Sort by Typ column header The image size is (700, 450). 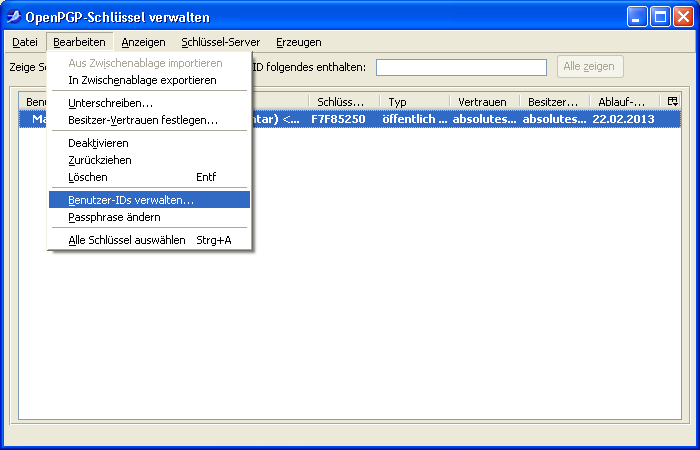click(415, 102)
